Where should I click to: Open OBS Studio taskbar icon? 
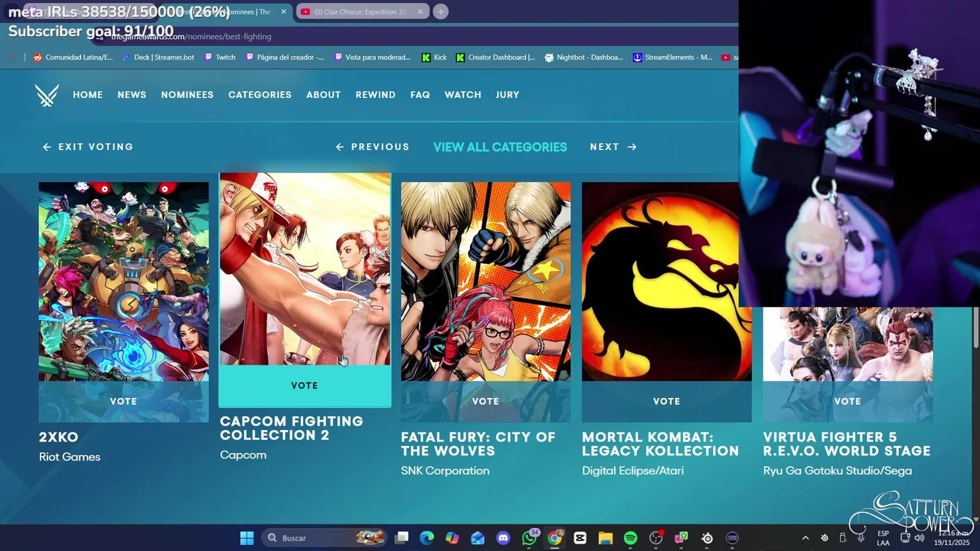coord(656,538)
